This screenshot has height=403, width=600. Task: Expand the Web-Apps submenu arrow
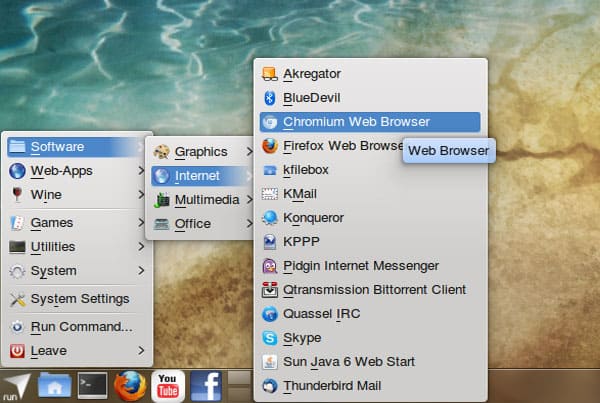point(141,171)
